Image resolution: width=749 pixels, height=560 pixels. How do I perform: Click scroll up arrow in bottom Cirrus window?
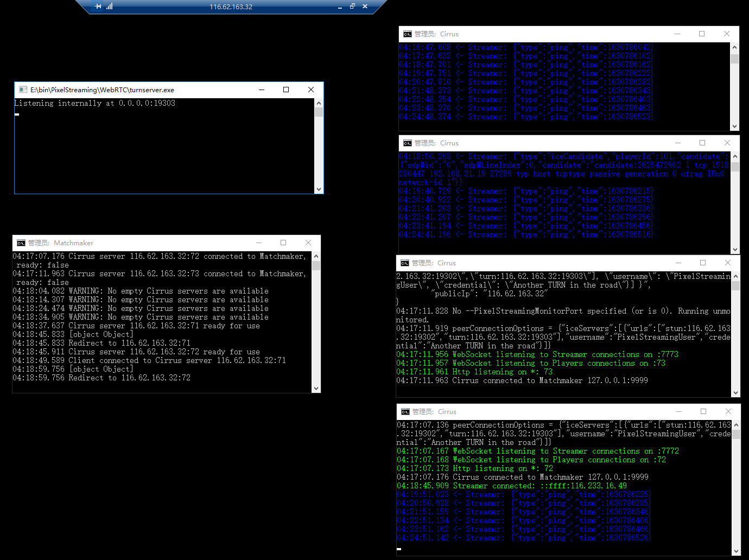[x=736, y=425]
